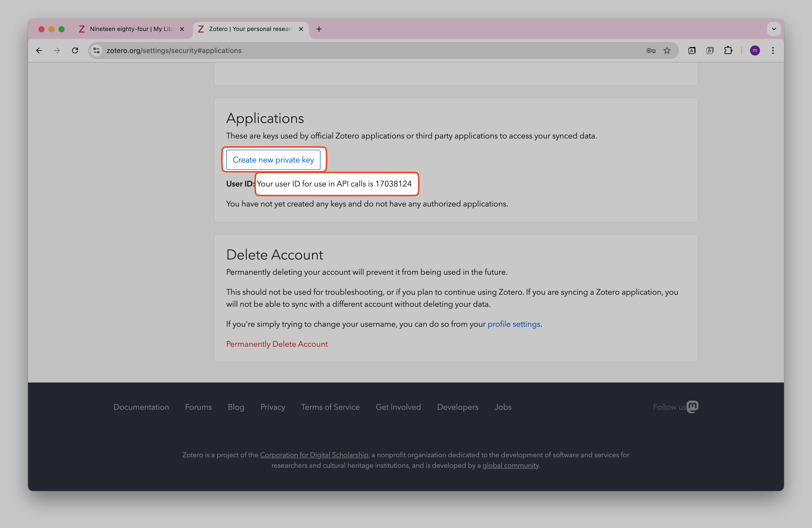Open site information icon in address bar
Screen dimensions: 812x528
[x=96, y=50]
